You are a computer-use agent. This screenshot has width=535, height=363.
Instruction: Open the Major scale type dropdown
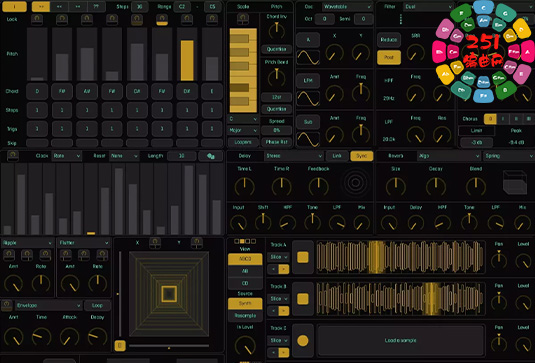[x=243, y=130]
